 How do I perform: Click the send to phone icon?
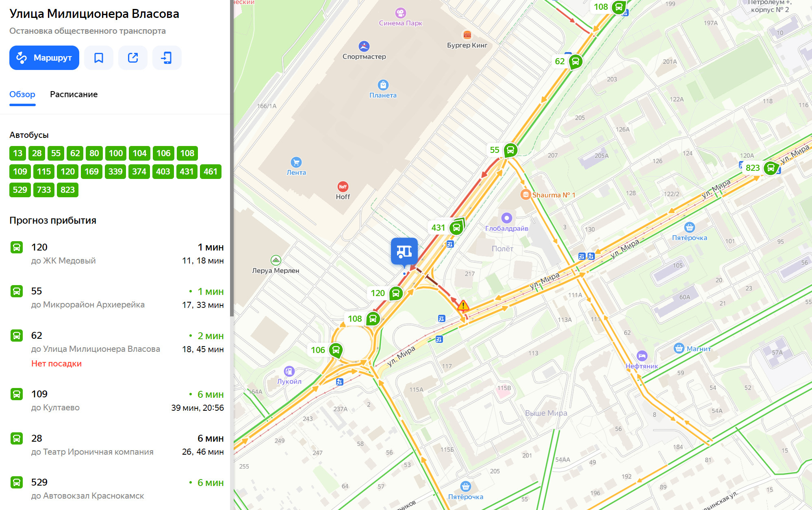pyautogui.click(x=167, y=58)
